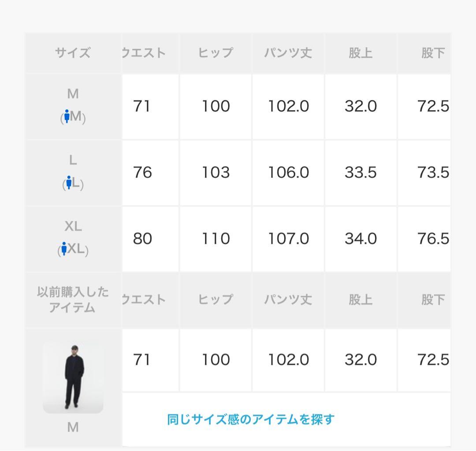Select hip value 110 for size XL
The image size is (476, 451).
[x=216, y=238]
